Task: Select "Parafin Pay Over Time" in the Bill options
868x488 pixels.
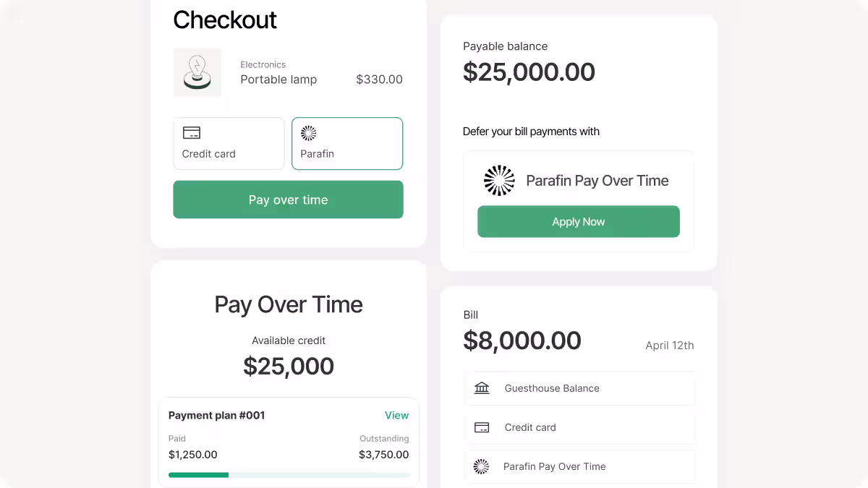Action: pyautogui.click(x=579, y=466)
